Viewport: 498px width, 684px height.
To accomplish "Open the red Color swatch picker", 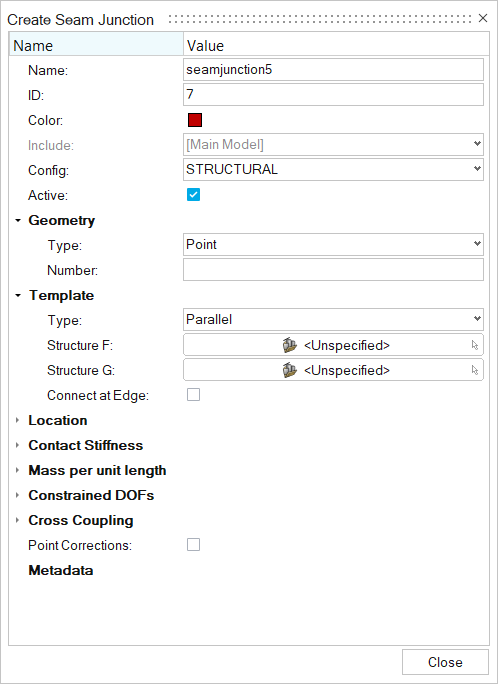I will pyautogui.click(x=194, y=120).
